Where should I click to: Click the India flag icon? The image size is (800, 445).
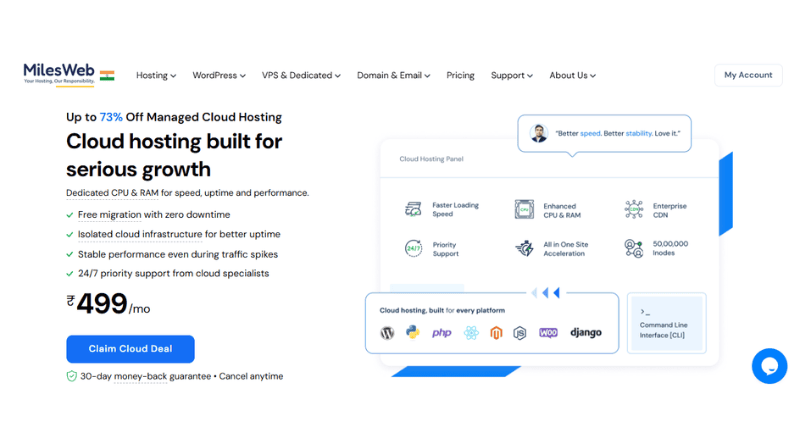pos(107,76)
